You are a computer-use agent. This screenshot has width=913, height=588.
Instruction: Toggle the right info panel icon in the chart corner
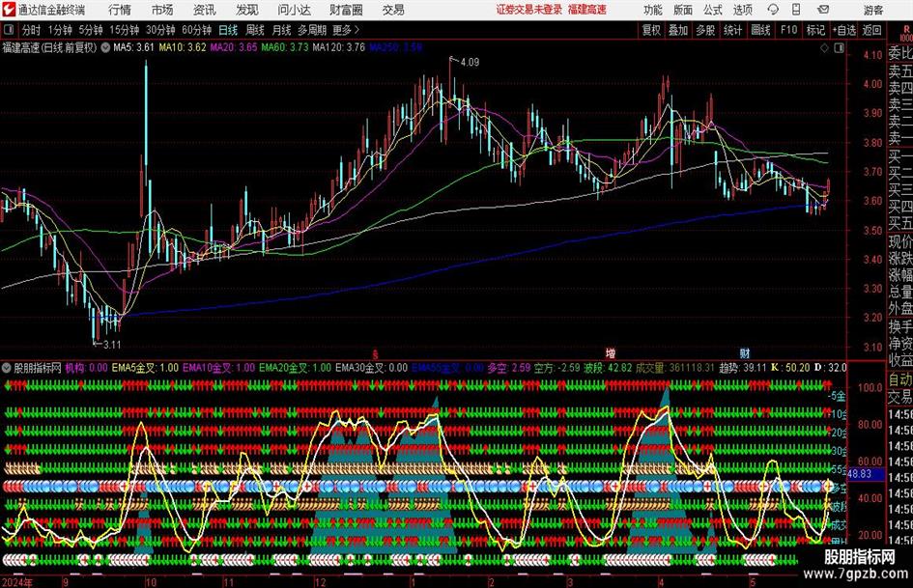click(x=839, y=47)
